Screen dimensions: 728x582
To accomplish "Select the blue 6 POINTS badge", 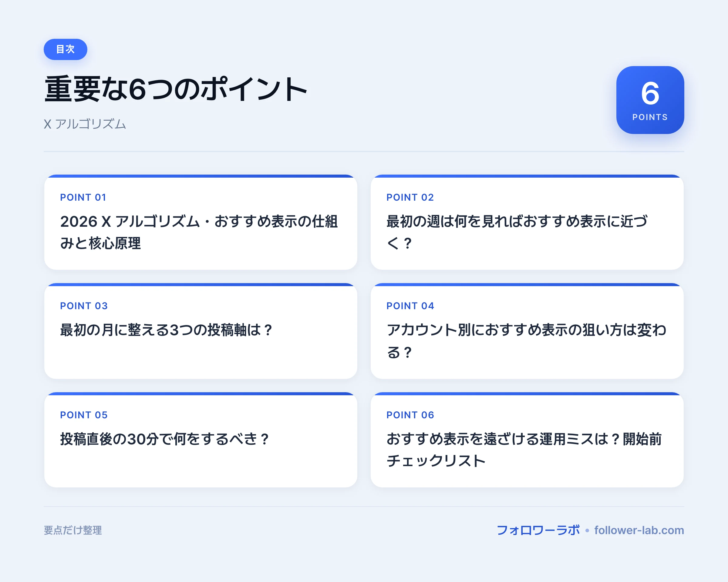I will [x=650, y=100].
